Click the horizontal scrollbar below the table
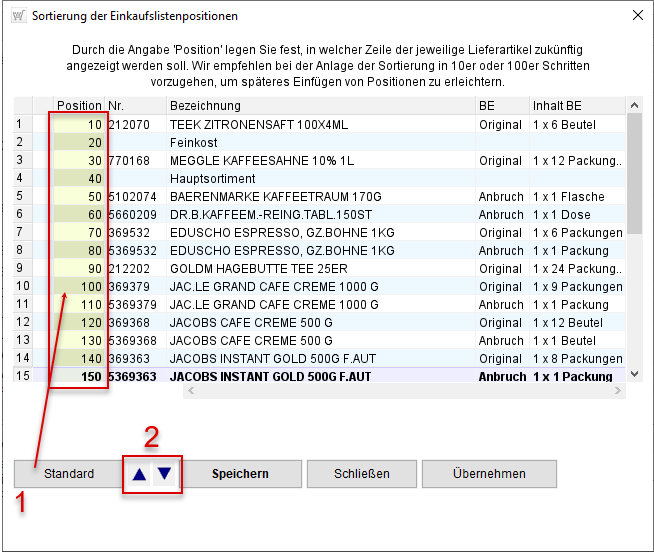The height and width of the screenshot is (552, 654). click(400, 391)
